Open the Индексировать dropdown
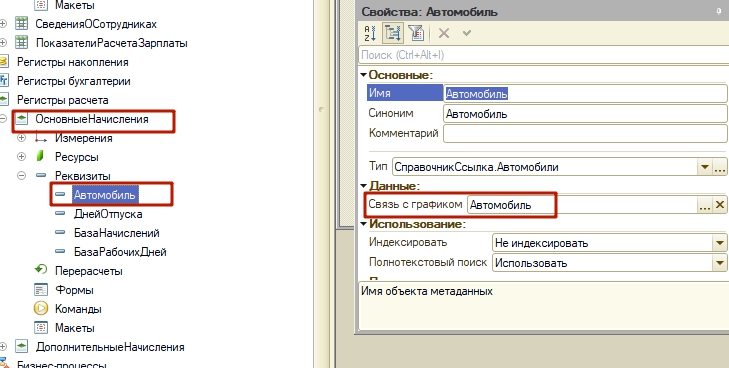 pyautogui.click(x=720, y=243)
